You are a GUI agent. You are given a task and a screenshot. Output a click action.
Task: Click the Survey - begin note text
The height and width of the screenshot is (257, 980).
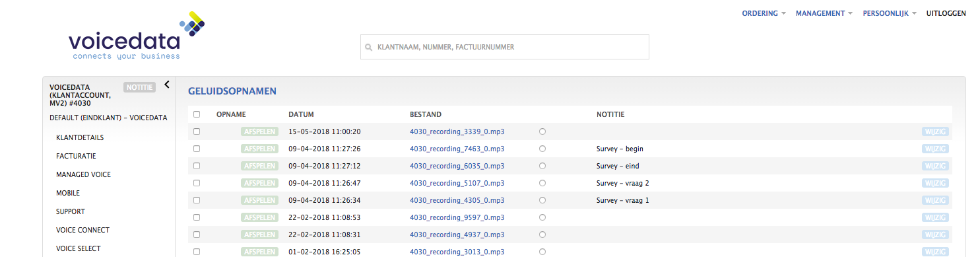(619, 149)
